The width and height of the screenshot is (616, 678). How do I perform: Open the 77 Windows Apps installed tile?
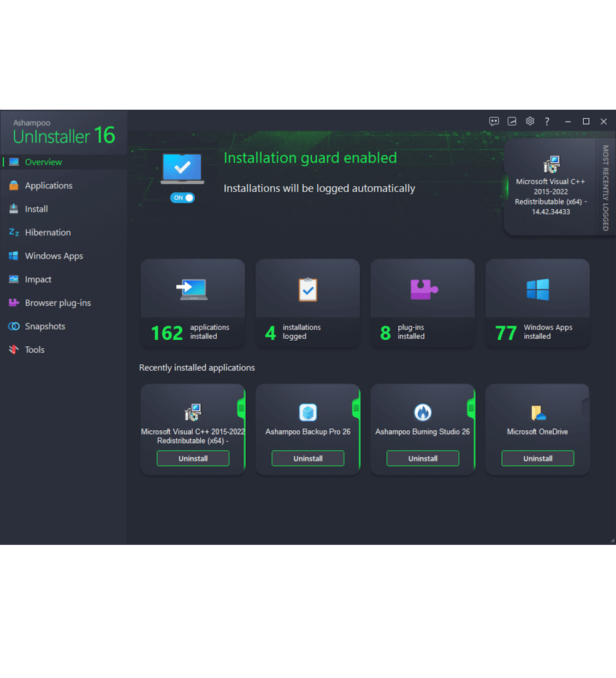538,302
